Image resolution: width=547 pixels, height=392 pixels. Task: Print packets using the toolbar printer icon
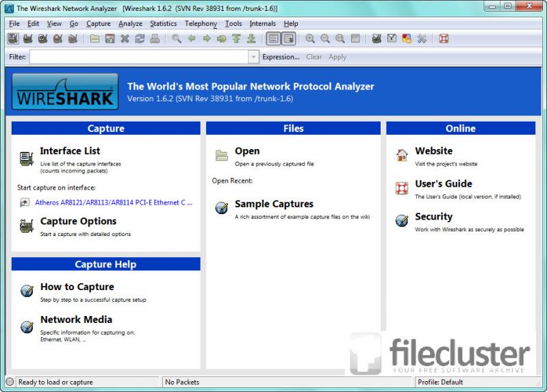click(x=155, y=38)
